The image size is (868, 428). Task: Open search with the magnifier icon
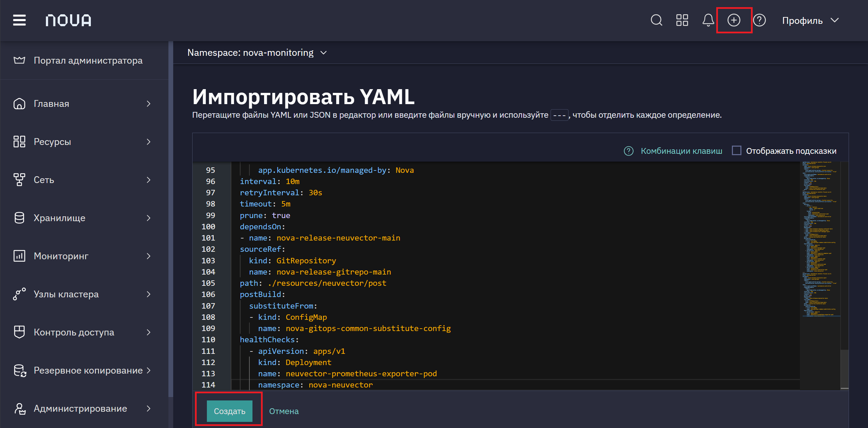656,20
